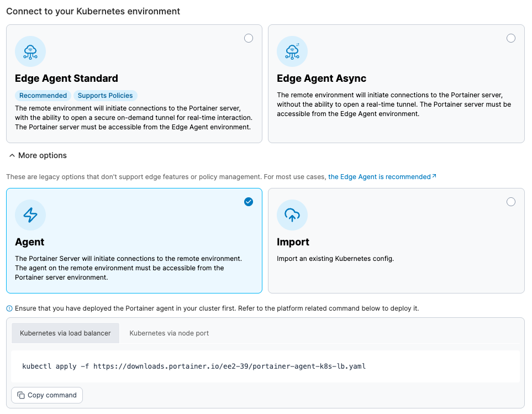532x414 pixels.
Task: Click the Supports Policies badge
Action: (105, 96)
